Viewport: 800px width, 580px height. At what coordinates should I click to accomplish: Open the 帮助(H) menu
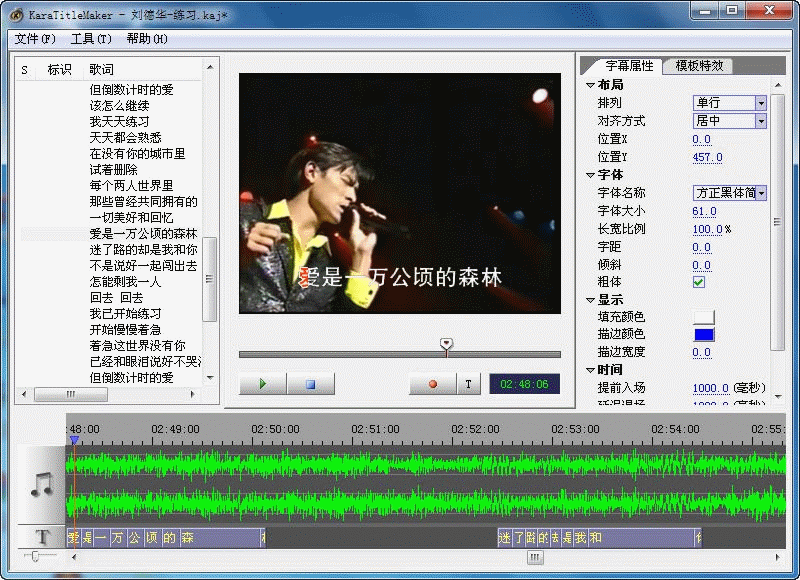[x=147, y=39]
